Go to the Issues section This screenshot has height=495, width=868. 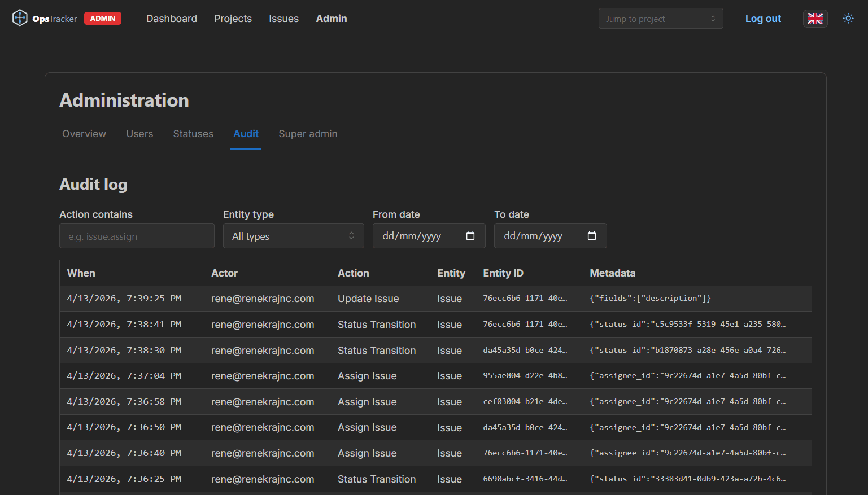283,18
